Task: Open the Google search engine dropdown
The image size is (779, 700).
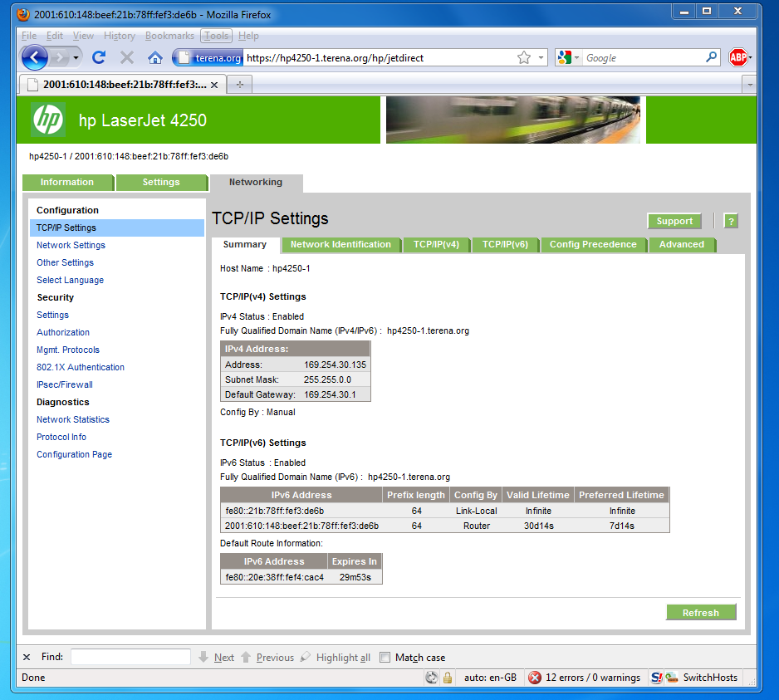Action: pos(570,57)
